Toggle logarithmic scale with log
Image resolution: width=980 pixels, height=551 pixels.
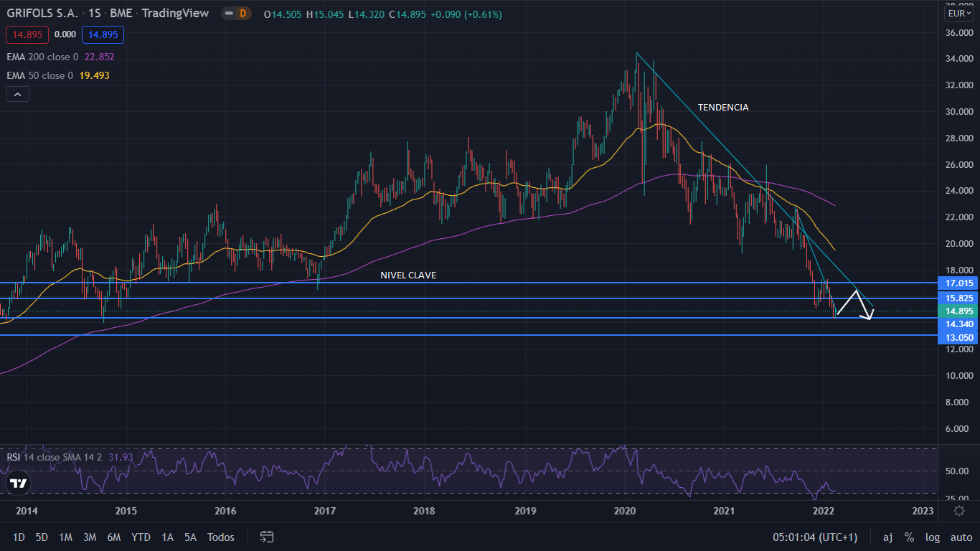point(933,537)
